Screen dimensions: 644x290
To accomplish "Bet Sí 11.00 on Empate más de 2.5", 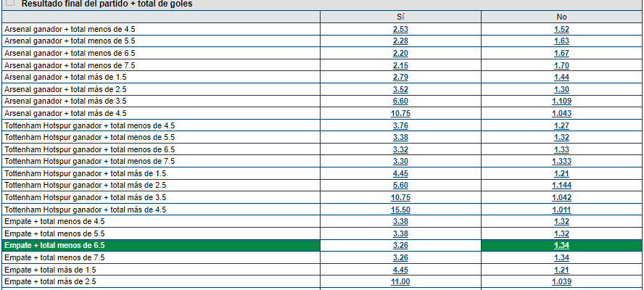I will [x=400, y=282].
